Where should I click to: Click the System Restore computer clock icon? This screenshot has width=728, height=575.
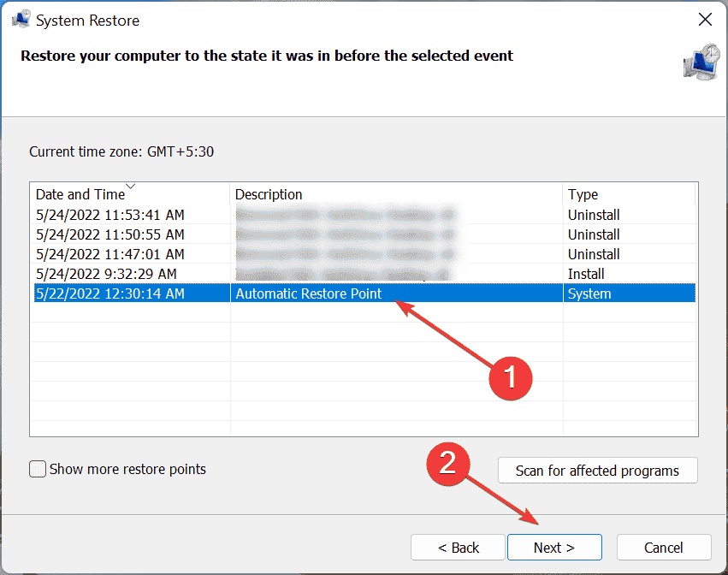pos(701,62)
